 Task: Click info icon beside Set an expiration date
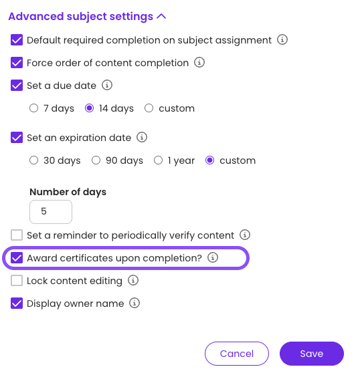point(142,137)
